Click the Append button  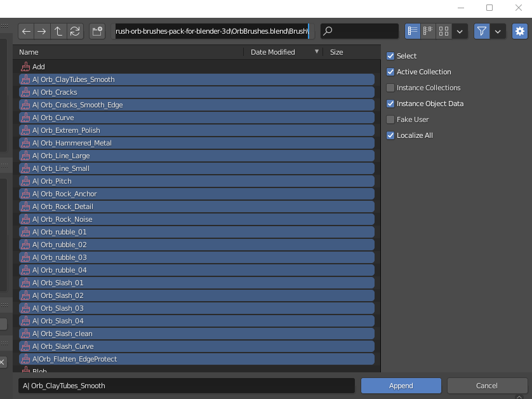click(x=401, y=385)
